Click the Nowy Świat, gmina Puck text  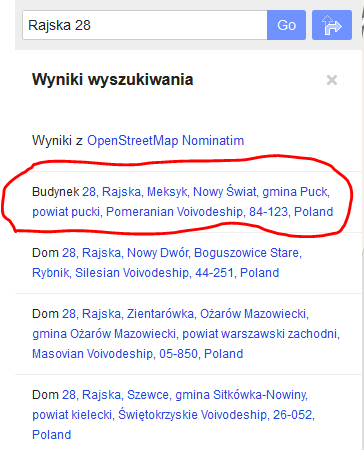pyautogui.click(x=261, y=192)
